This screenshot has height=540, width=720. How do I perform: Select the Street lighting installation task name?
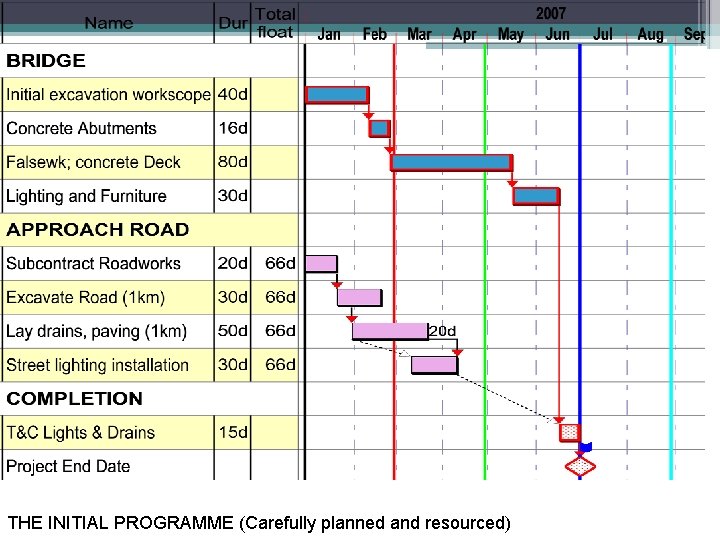tap(97, 365)
